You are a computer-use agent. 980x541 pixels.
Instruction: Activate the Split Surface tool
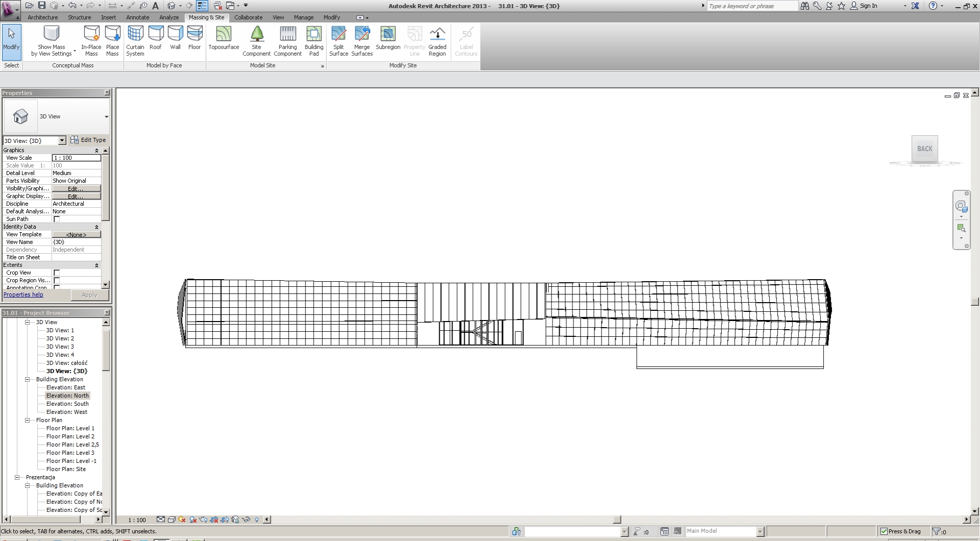[339, 40]
